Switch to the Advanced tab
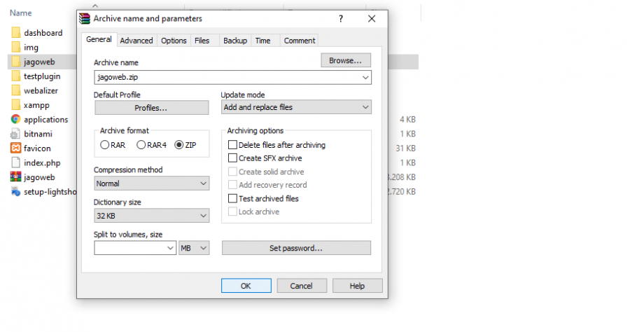This screenshot has width=644, height=332. point(136,40)
